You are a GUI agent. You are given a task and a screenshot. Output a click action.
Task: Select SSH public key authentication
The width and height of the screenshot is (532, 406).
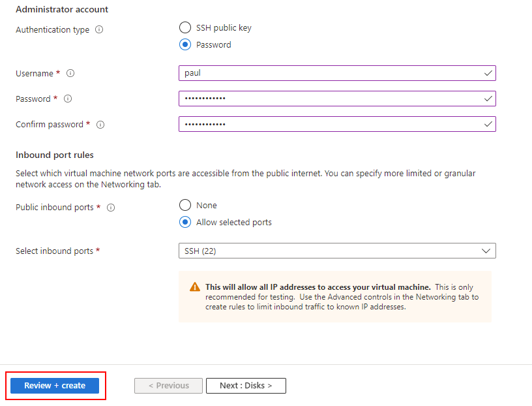(x=185, y=28)
